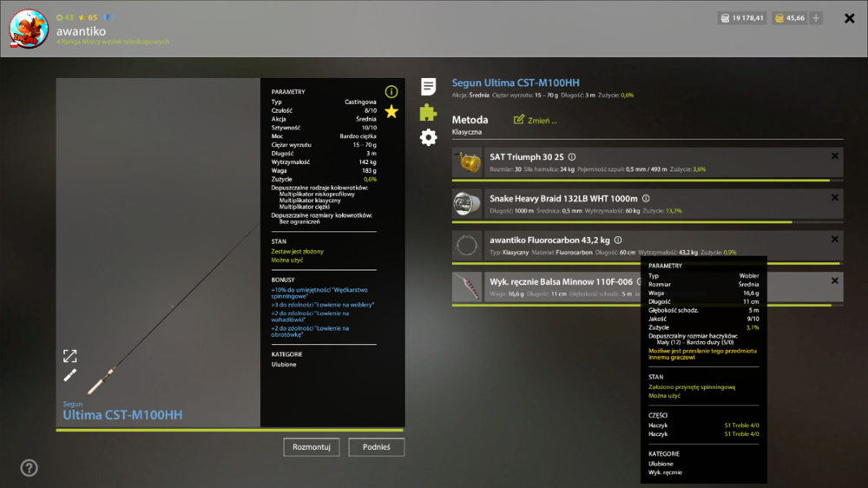Click the Ulubione category in rod panel
The width and height of the screenshot is (868, 488).
point(284,365)
